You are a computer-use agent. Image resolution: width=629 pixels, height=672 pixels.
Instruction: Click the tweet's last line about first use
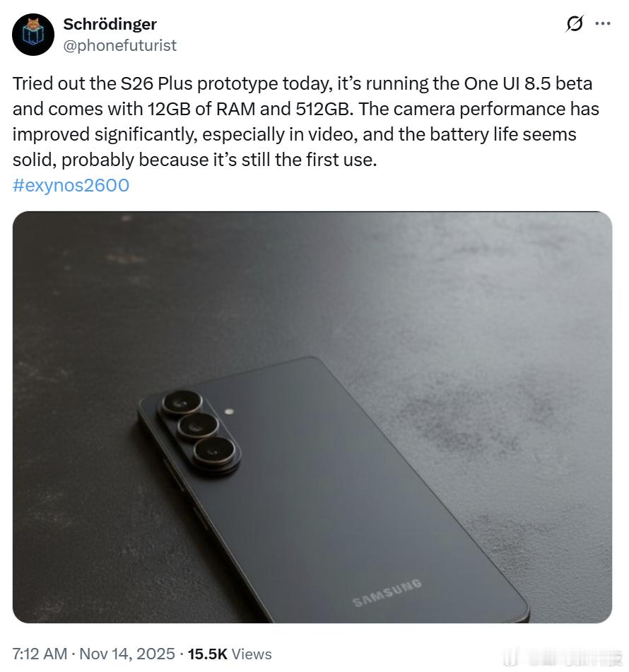point(194,160)
